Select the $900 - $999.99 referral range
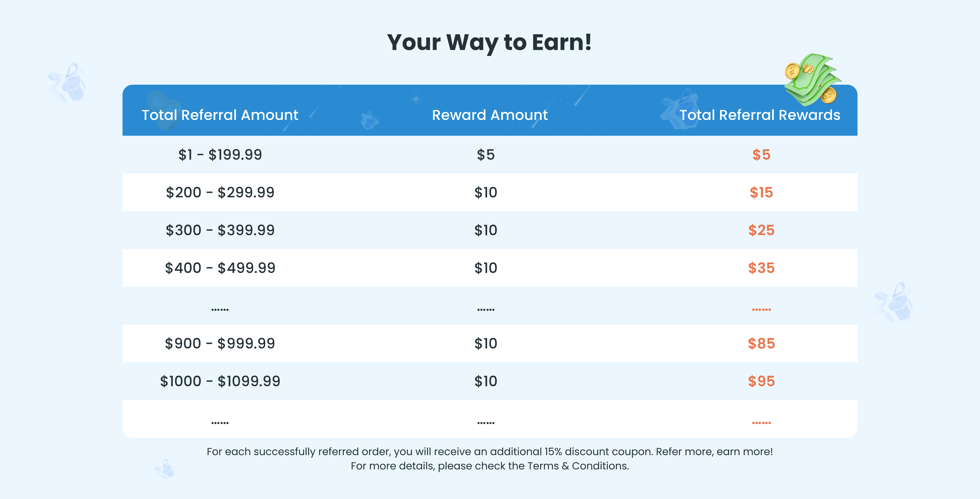Viewport: 980px width, 499px height. click(x=220, y=343)
